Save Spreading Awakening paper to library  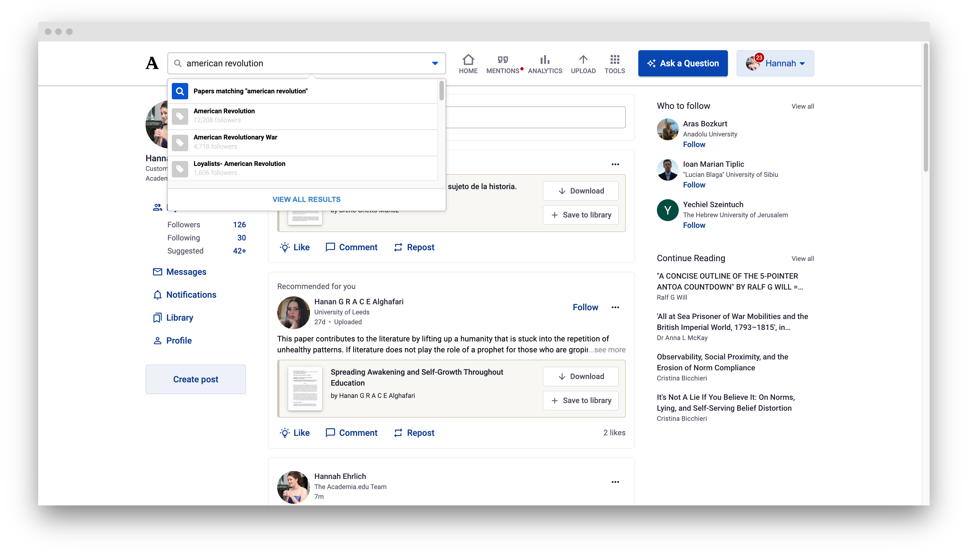[580, 401]
